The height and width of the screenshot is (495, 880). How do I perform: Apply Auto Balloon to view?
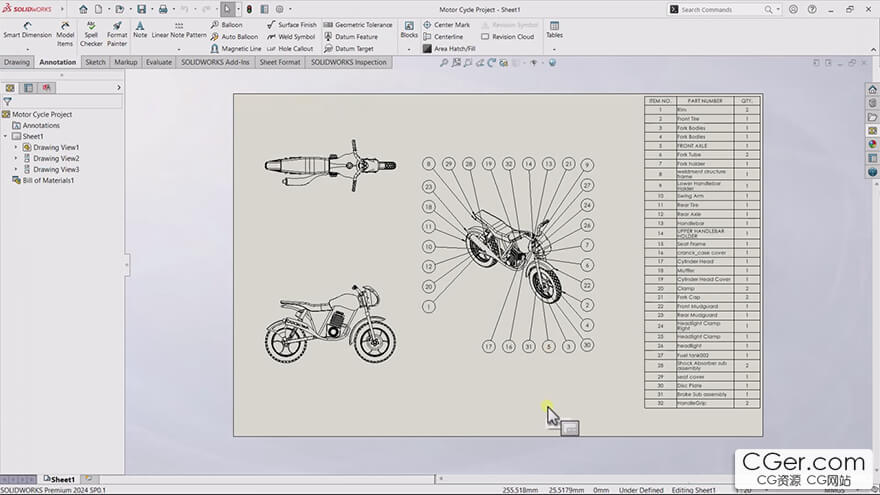point(234,36)
